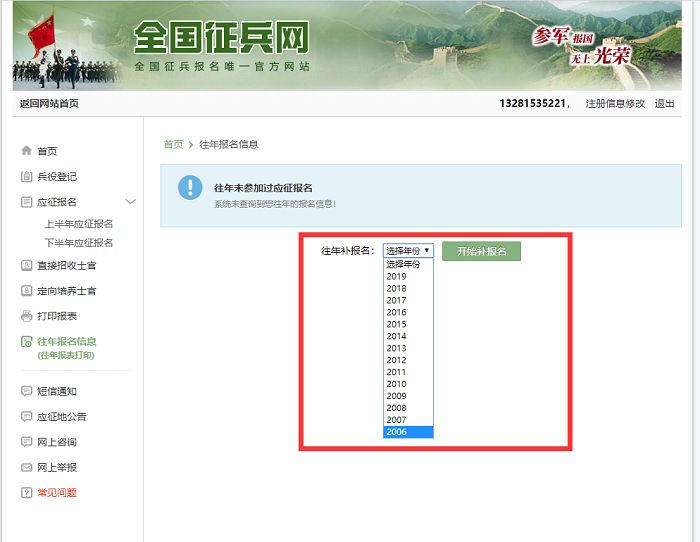This screenshot has width=700, height=542.
Task: Click the 常见问题 question mark icon
Action: [x=26, y=493]
